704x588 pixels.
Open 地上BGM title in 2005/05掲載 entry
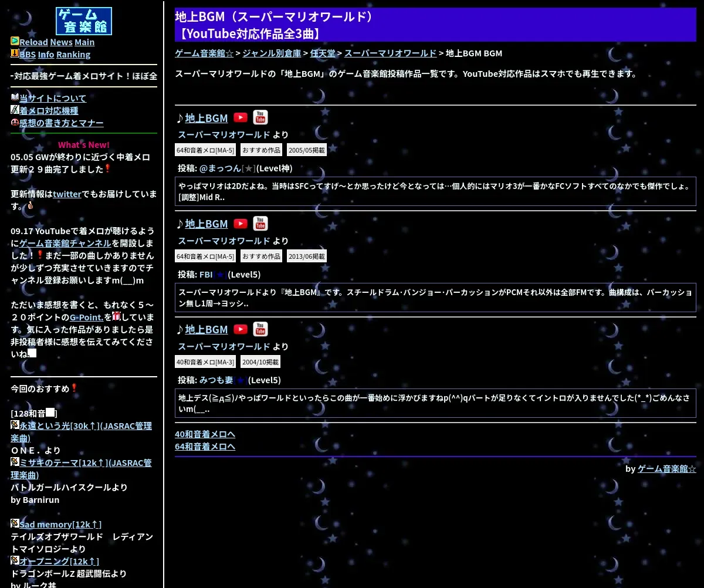pos(207,118)
